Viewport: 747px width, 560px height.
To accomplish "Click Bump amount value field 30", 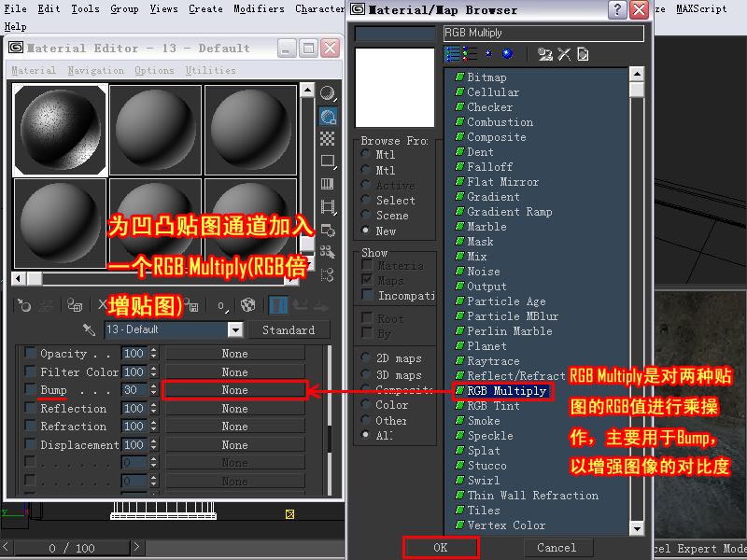I will click(x=134, y=390).
